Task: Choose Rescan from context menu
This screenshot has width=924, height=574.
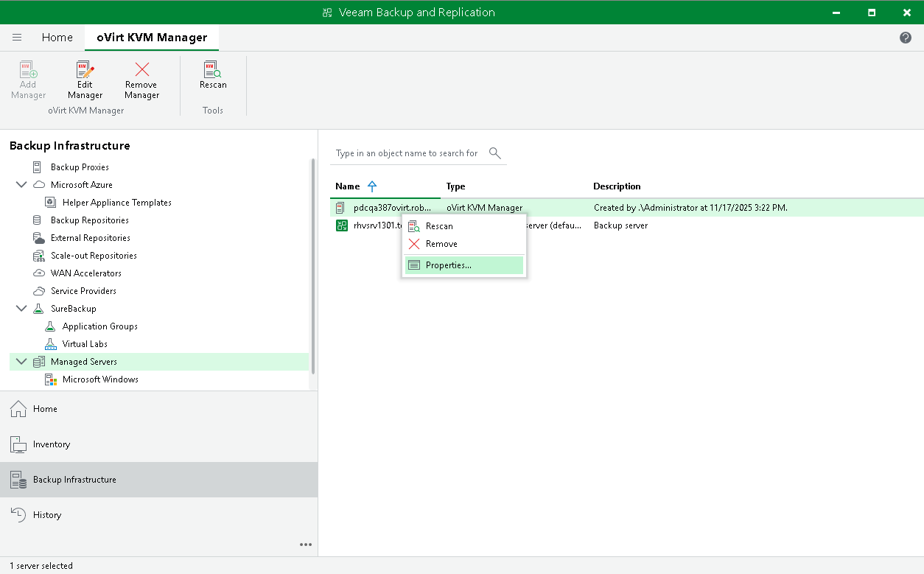Action: [464, 226]
